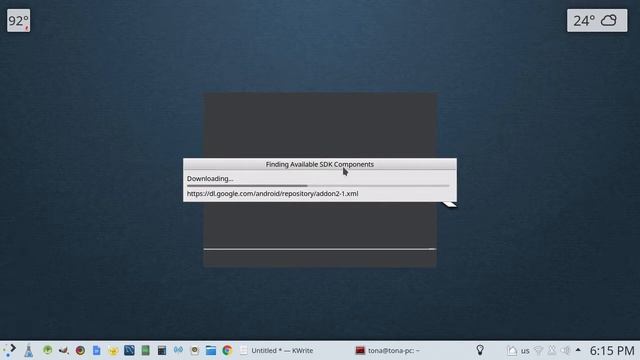Image resolution: width=640 pixels, height=360 pixels.
Task: Open the home-shaped tray icon
Action: point(512,350)
